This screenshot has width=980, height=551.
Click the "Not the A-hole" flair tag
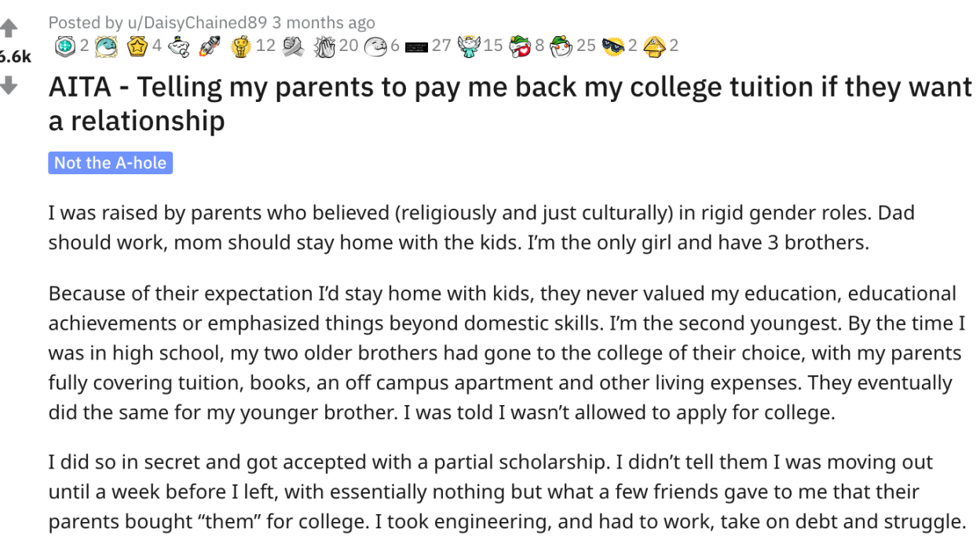(110, 162)
